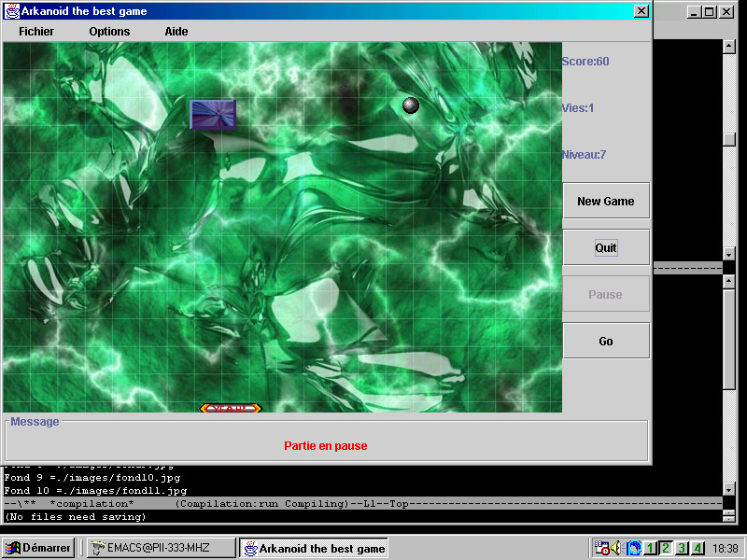Click the gray ball in the game area
The image size is (747, 560).
coord(411,105)
